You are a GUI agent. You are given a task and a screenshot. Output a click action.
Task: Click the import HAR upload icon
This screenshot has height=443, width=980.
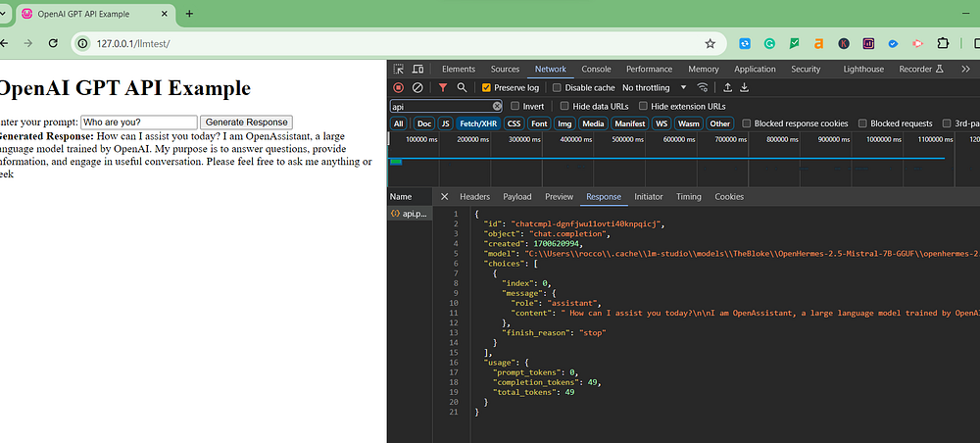point(727,87)
